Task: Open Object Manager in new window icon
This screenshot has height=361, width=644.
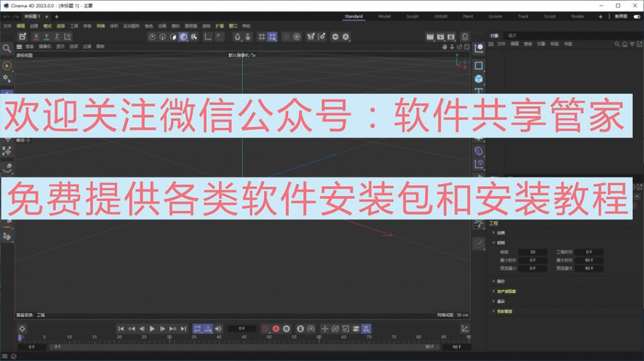Action: point(640,44)
